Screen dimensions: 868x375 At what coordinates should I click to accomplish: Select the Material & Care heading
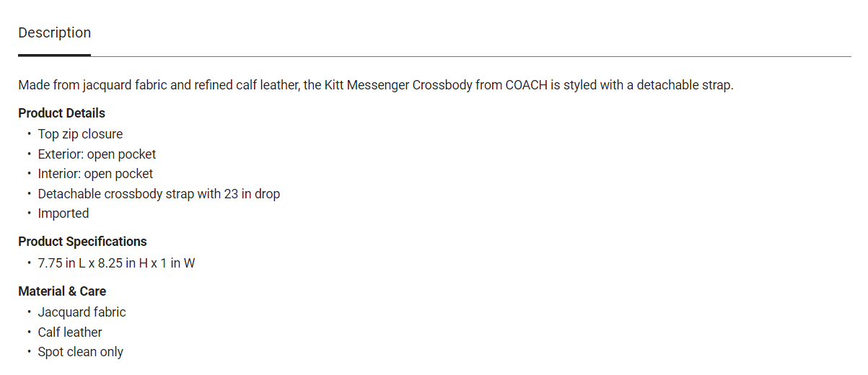[62, 291]
